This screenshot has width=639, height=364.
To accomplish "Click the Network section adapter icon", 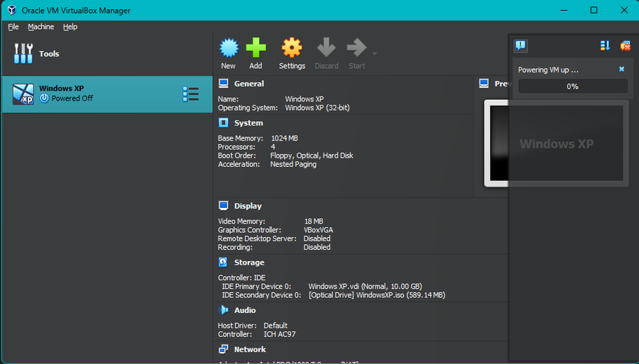I will (x=224, y=349).
